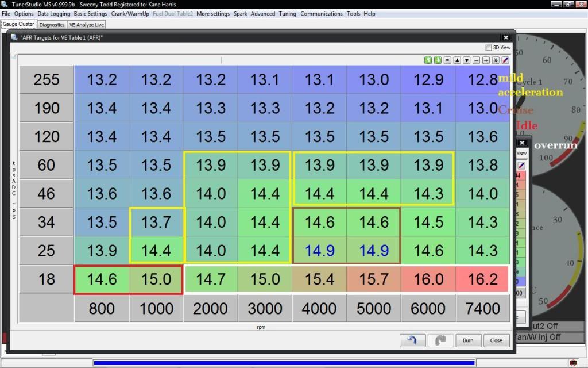Click the equals (set value) icon
588x368 pixels.
(447, 60)
